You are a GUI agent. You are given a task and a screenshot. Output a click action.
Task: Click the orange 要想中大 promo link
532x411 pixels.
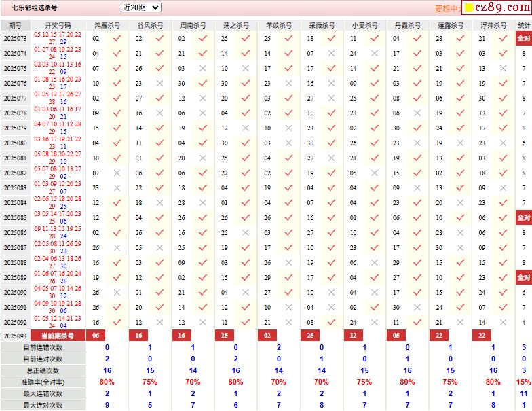449,9
